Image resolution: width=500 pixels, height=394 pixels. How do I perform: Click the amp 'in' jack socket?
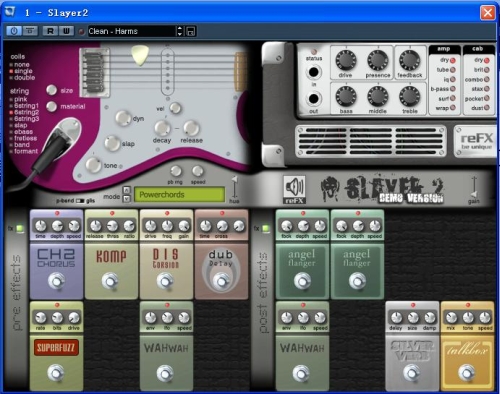coord(313,72)
